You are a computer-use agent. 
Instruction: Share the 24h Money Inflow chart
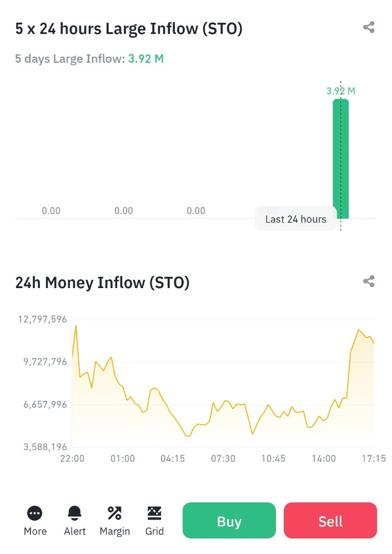point(369,281)
